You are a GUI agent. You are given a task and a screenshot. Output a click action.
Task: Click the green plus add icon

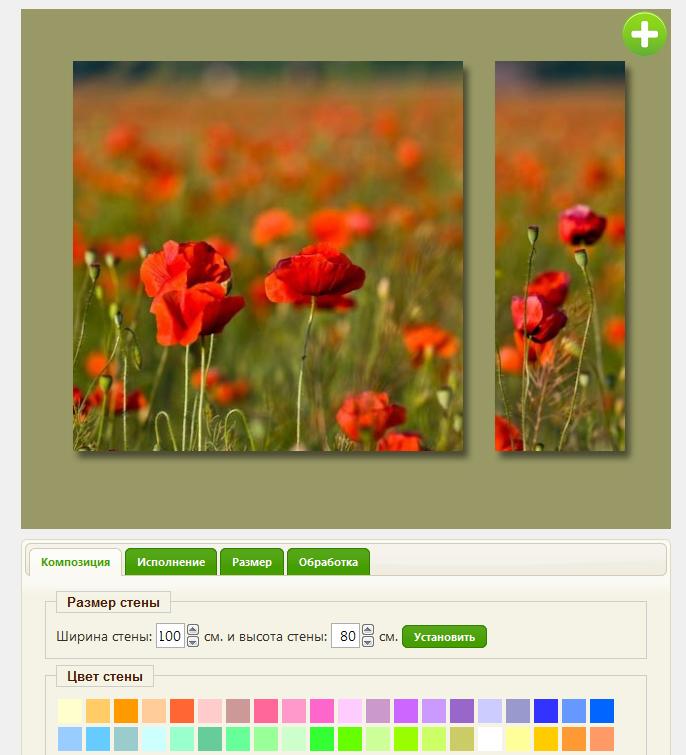click(x=644, y=35)
